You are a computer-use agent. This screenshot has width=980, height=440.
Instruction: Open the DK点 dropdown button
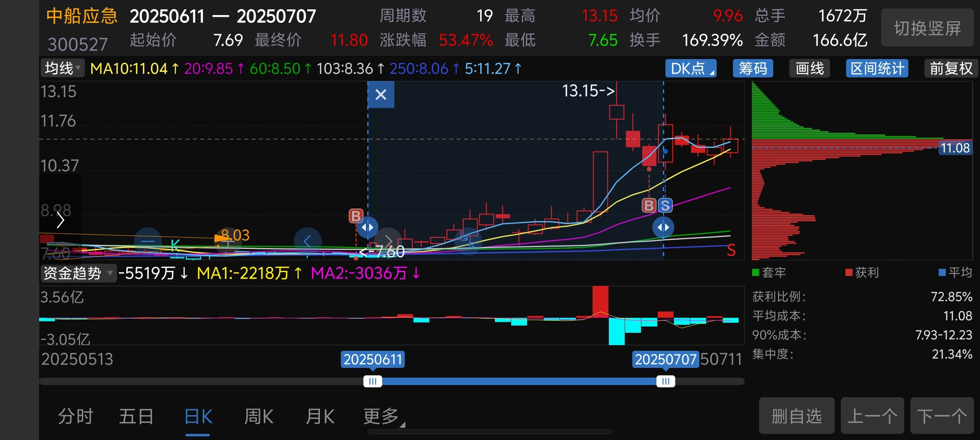click(x=691, y=68)
